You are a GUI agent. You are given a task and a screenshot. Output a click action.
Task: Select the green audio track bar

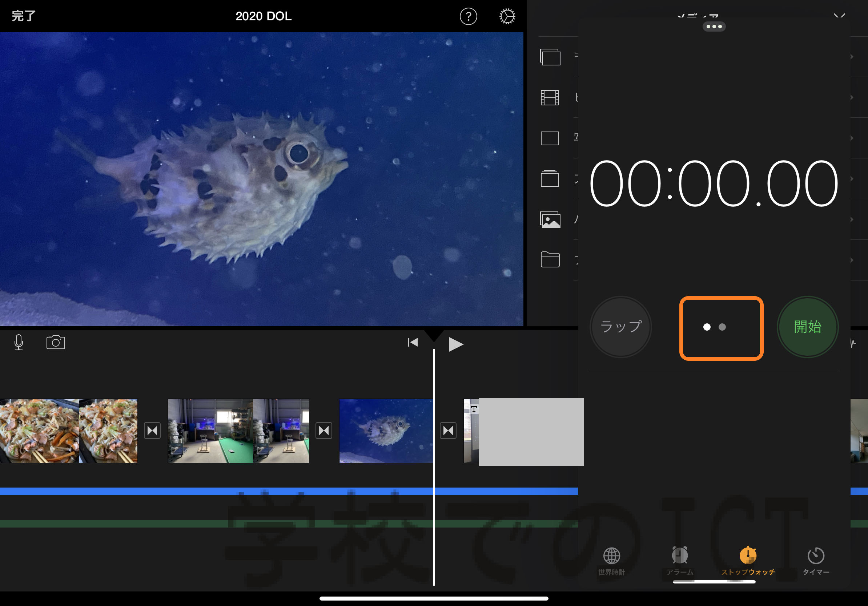289,524
